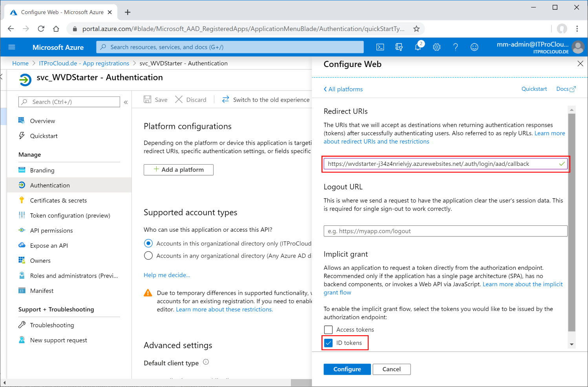Click the Configure button
Image resolution: width=588 pixels, height=387 pixels.
point(347,369)
